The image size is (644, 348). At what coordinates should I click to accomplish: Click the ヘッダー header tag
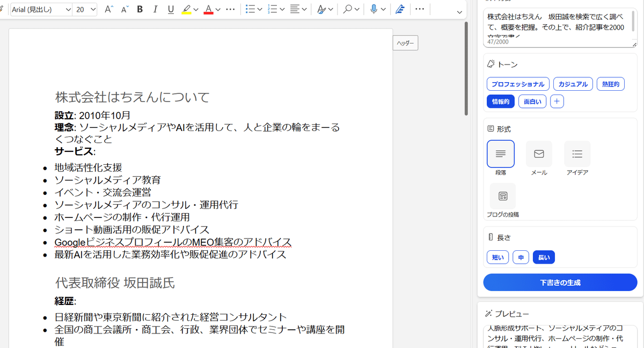(405, 43)
